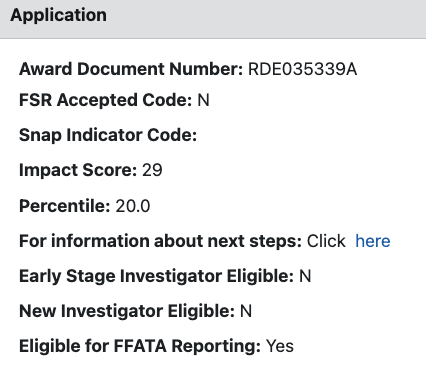Select the Percentile value 20.0
The width and height of the screenshot is (426, 374).
133,206
